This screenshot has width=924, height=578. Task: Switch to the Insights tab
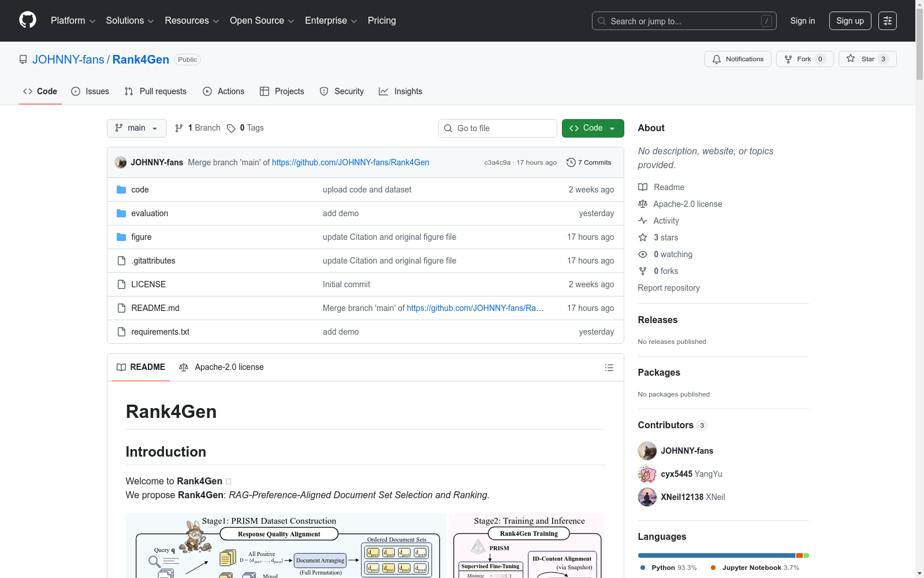401,91
